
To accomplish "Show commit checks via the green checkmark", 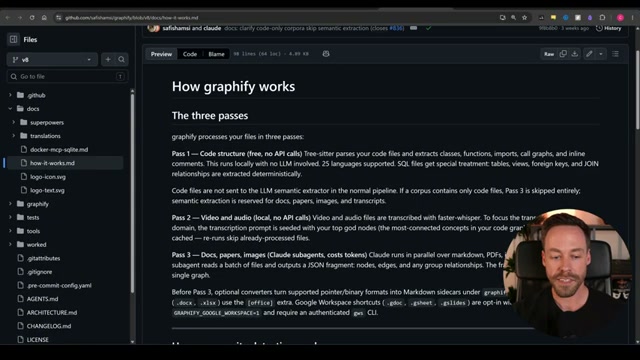I will (x=428, y=28).
